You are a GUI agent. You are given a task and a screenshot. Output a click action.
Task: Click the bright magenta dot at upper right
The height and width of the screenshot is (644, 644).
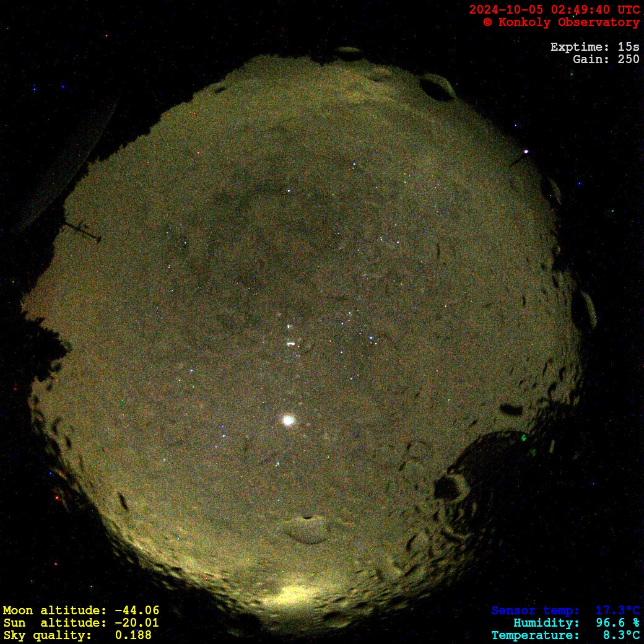coord(526,151)
